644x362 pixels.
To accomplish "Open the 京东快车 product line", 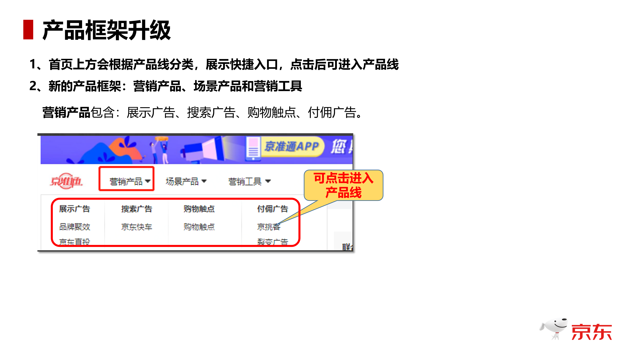I will (x=137, y=227).
